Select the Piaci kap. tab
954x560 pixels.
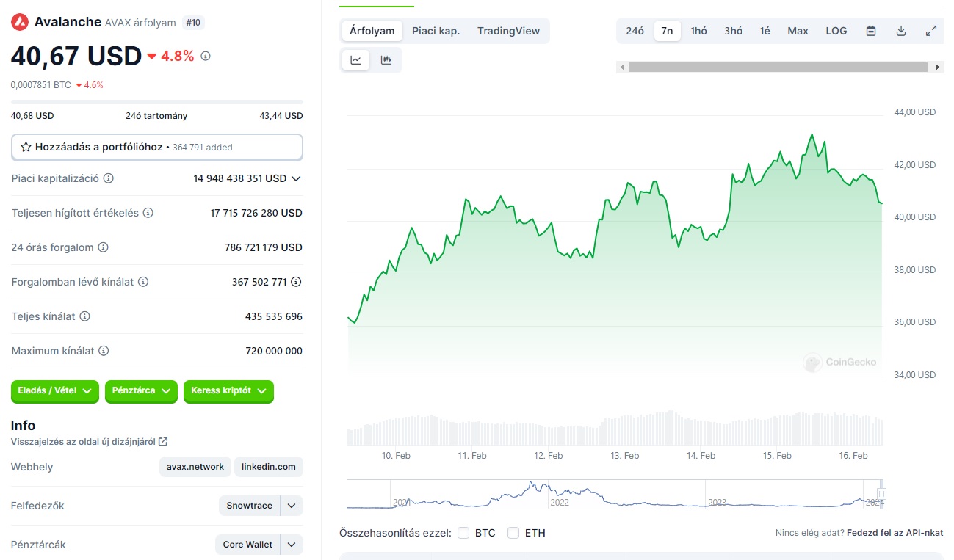(436, 31)
